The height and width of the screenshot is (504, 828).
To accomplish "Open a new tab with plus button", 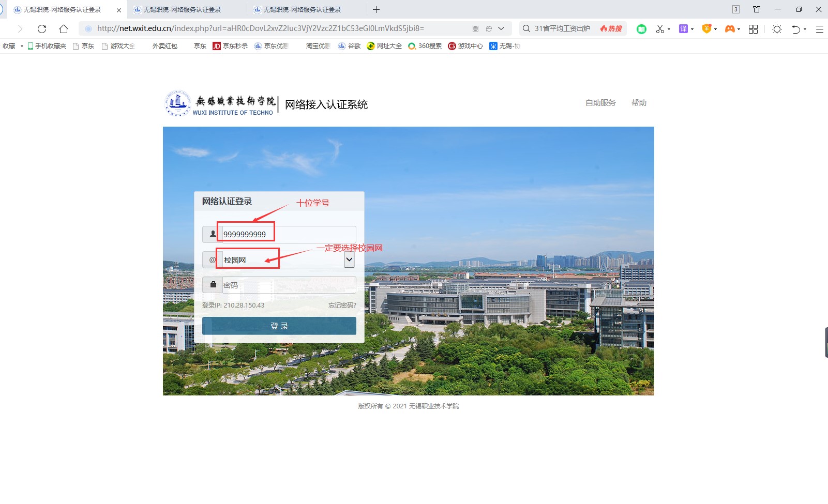I will coord(376,9).
